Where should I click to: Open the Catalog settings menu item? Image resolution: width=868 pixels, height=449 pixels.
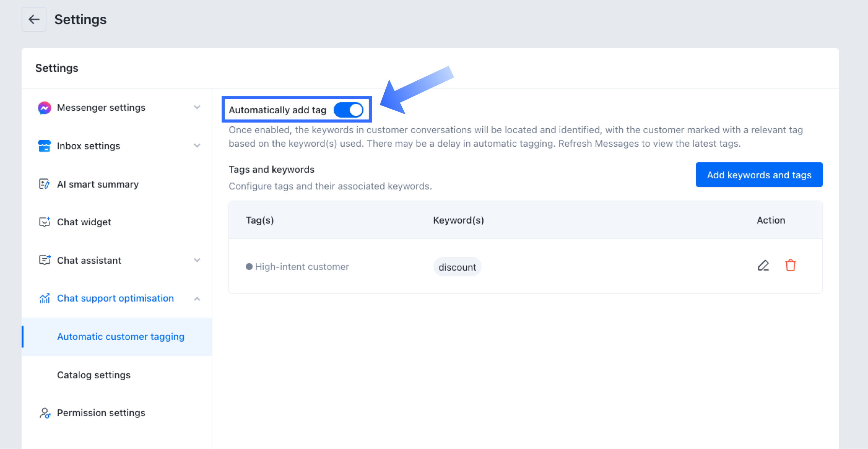[94, 375]
